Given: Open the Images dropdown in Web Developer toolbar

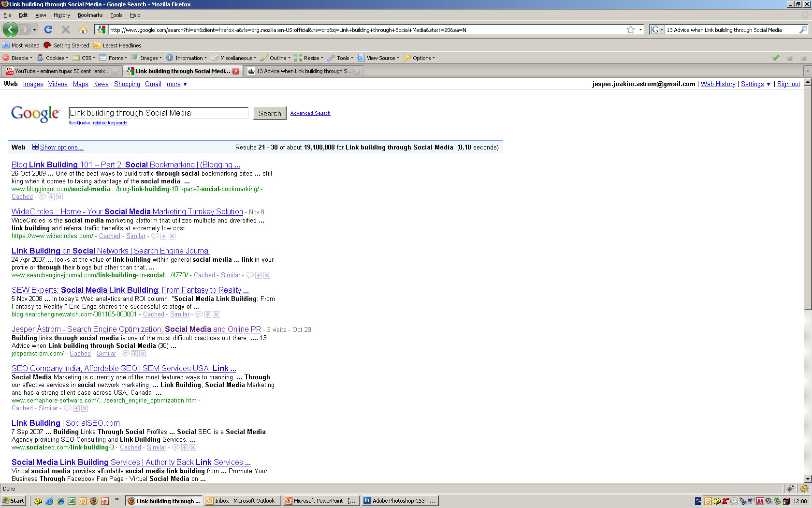Looking at the screenshot, I should pyautogui.click(x=146, y=58).
